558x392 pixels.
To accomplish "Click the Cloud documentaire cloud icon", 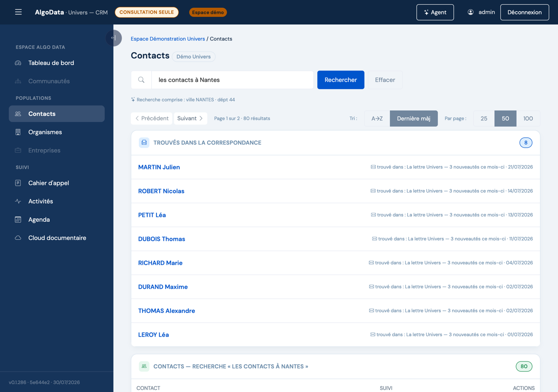I will click(x=18, y=238).
